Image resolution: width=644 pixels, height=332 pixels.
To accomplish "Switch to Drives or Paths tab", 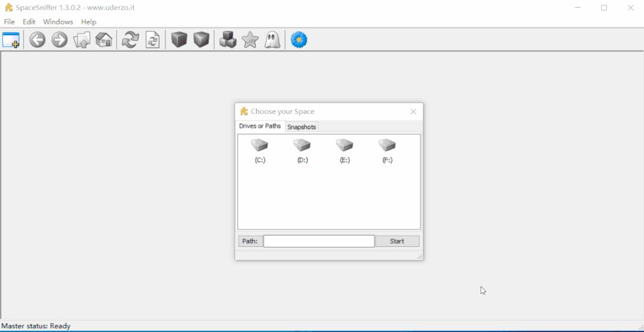I will 260,126.
